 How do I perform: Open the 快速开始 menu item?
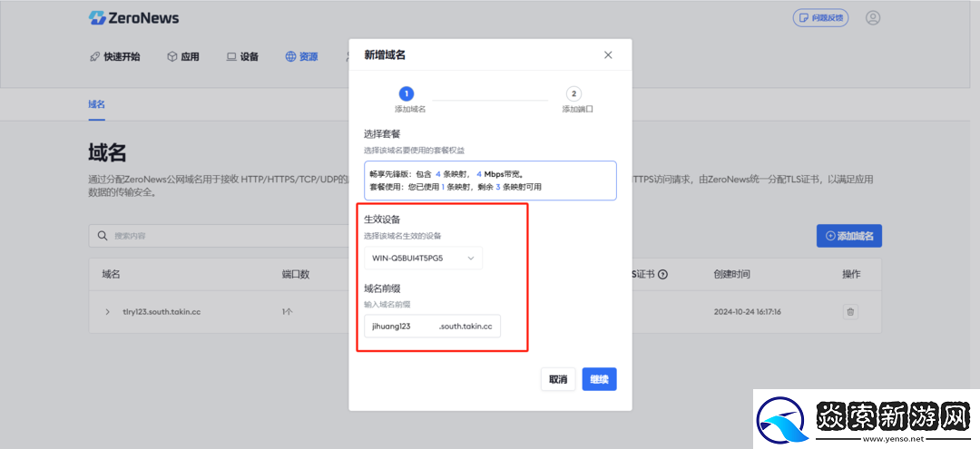pos(115,57)
